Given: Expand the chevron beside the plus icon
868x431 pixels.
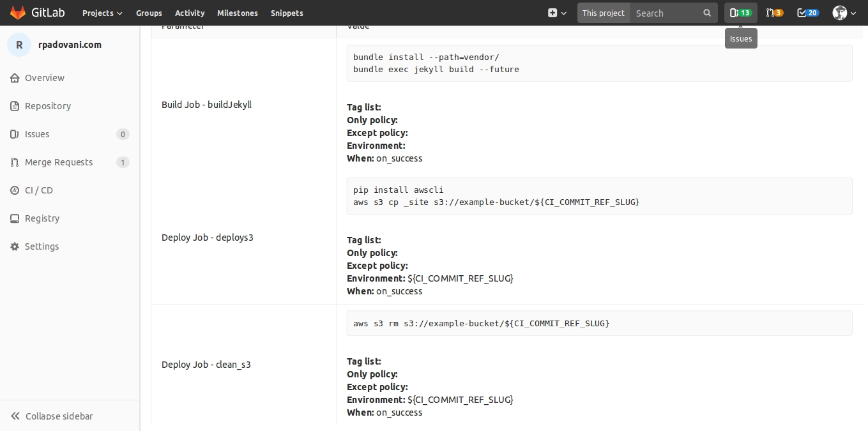Looking at the screenshot, I should 564,13.
